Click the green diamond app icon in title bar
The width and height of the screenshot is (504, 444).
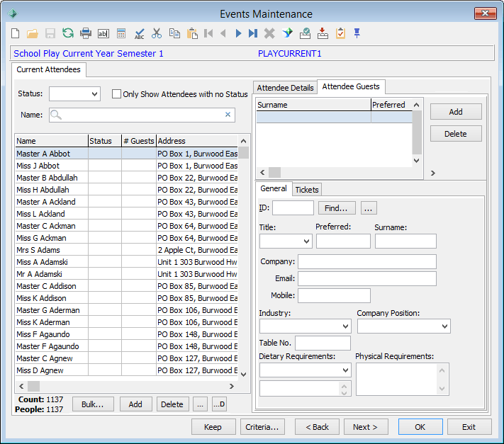(13, 13)
